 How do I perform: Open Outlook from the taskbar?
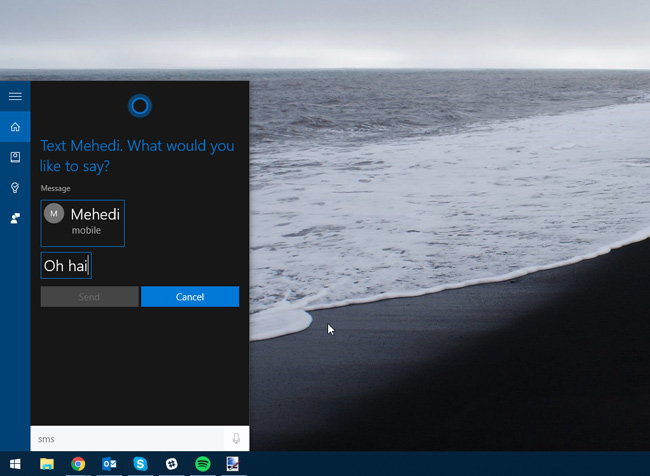point(109,464)
